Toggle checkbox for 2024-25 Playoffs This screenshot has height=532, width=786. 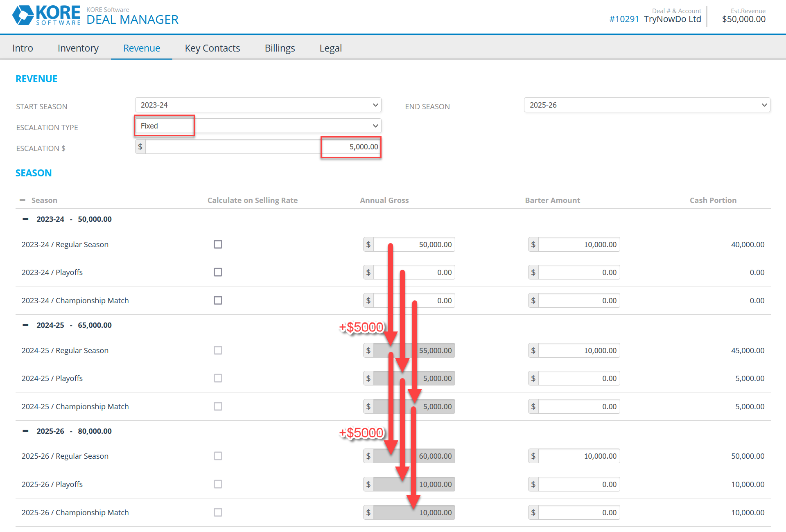point(218,378)
